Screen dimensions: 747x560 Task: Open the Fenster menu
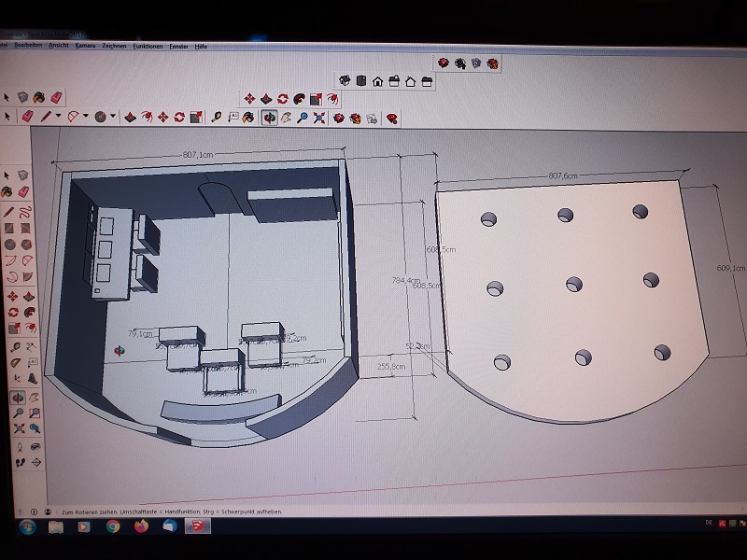pyautogui.click(x=178, y=46)
